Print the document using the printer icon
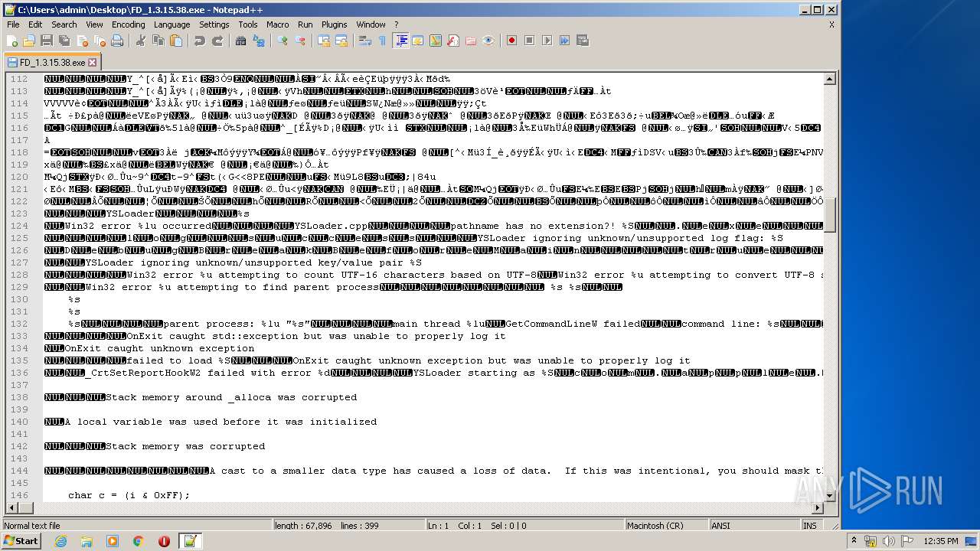Image resolution: width=980 pixels, height=551 pixels. pyautogui.click(x=116, y=41)
